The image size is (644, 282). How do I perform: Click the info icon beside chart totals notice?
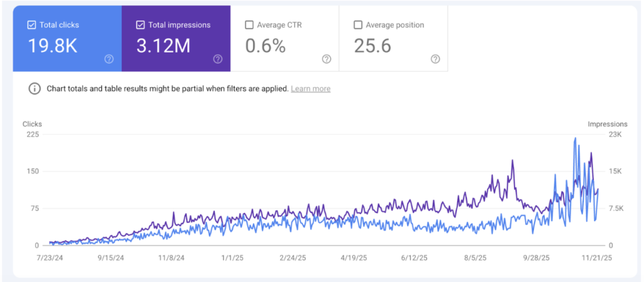35,89
